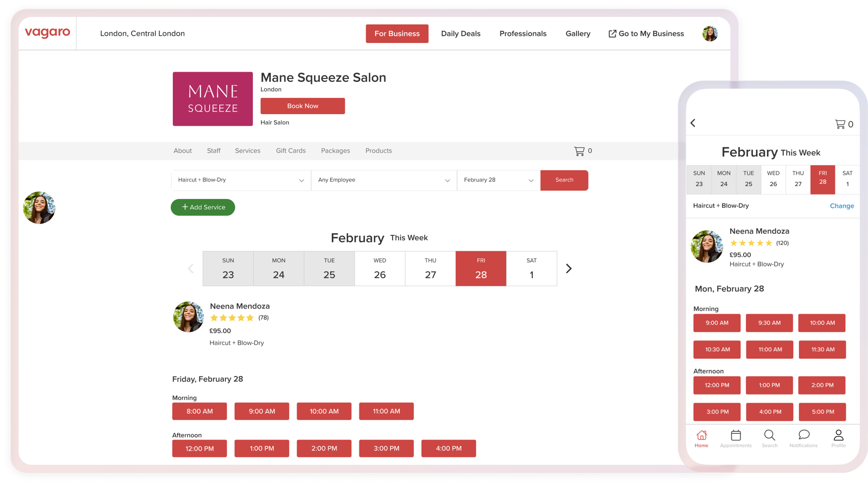Click the red Search button
This screenshot has height=485, width=868.
[564, 180]
